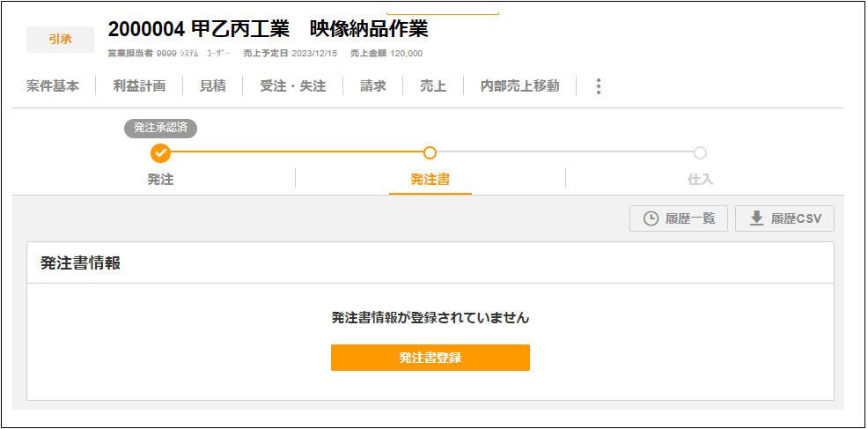Switch to the 案件基本 tab
The height and width of the screenshot is (429, 868).
click(53, 86)
